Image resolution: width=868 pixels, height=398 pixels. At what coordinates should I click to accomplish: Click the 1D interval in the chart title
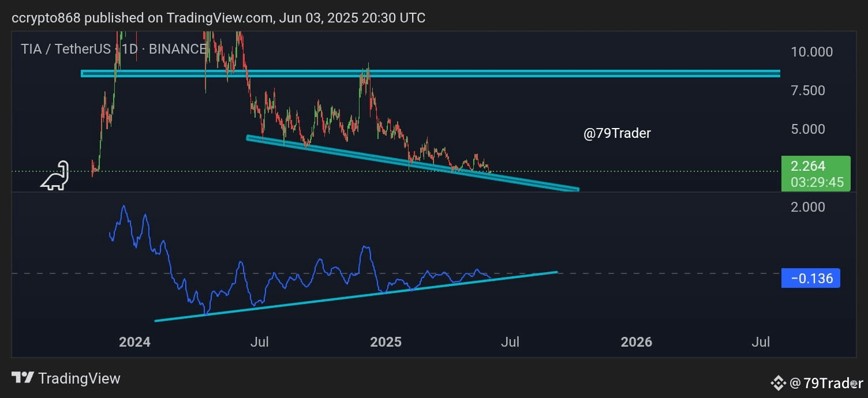coord(129,49)
